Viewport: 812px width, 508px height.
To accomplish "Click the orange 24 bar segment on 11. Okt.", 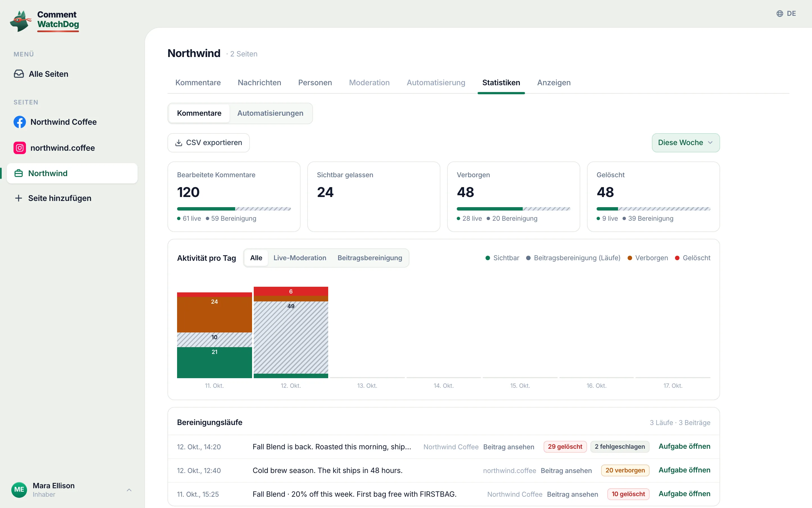I will click(214, 314).
